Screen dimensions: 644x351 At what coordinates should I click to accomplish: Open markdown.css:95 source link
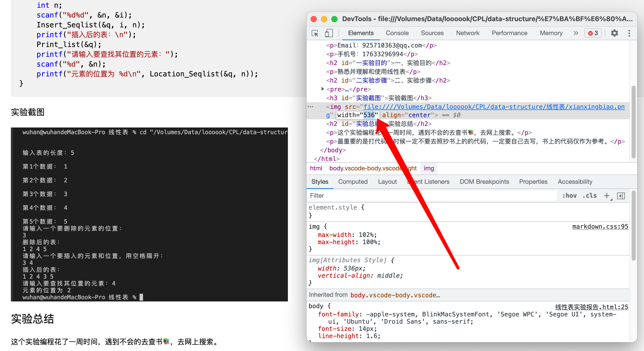click(600, 227)
